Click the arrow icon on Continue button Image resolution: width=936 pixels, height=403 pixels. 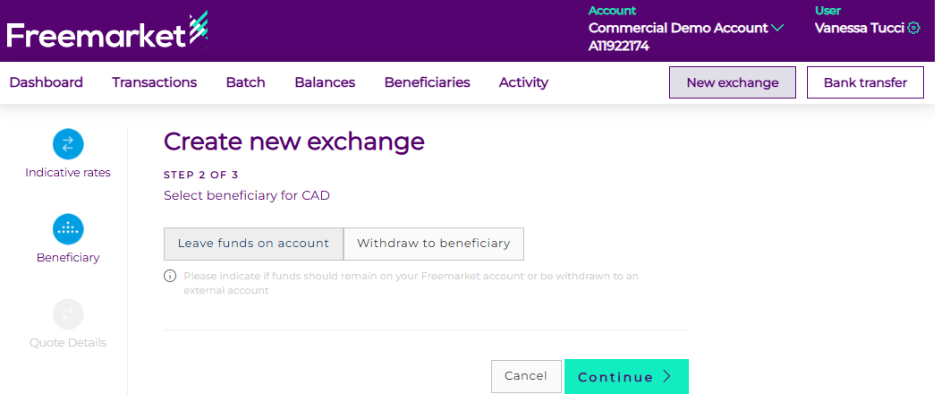pyautogui.click(x=667, y=377)
